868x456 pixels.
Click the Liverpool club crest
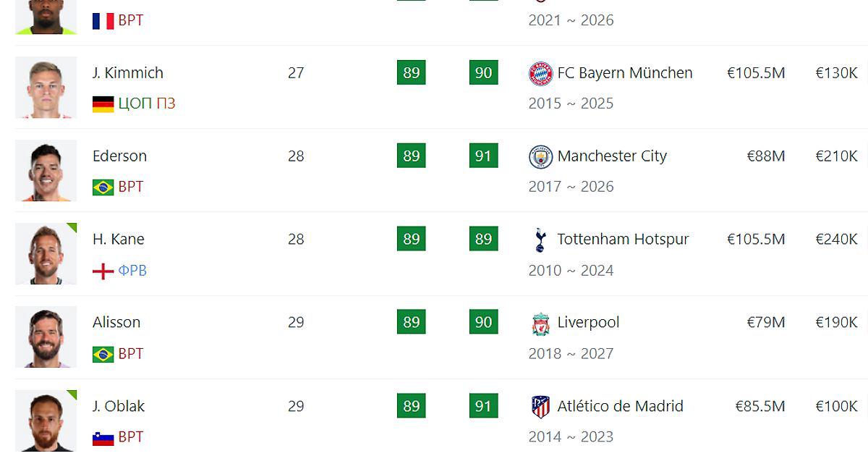[x=540, y=324]
